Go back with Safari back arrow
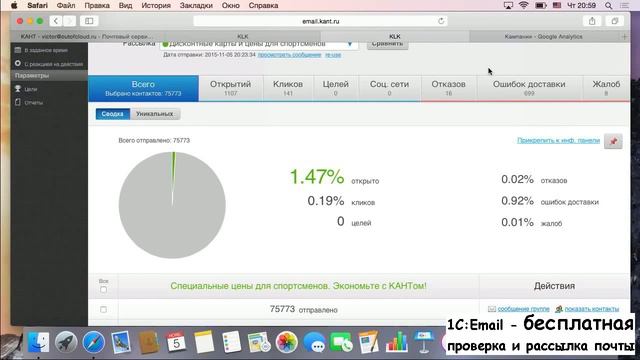This screenshot has height=360, width=640. coord(56,21)
